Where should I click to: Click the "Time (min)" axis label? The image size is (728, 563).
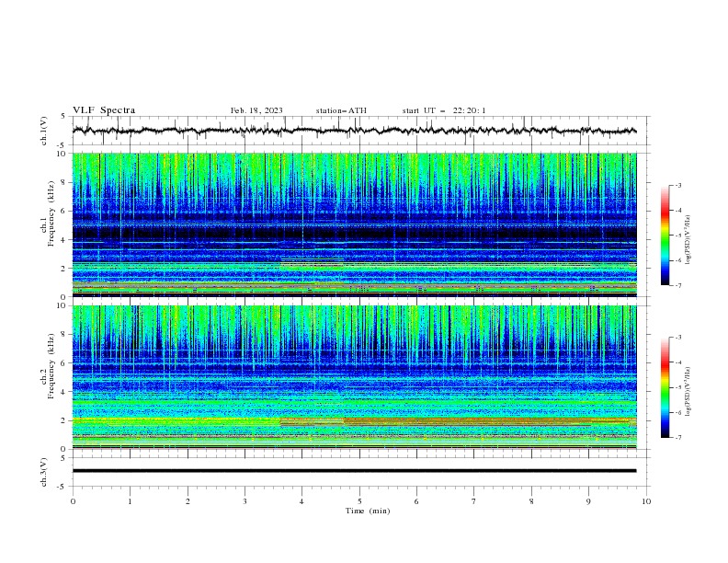click(368, 511)
